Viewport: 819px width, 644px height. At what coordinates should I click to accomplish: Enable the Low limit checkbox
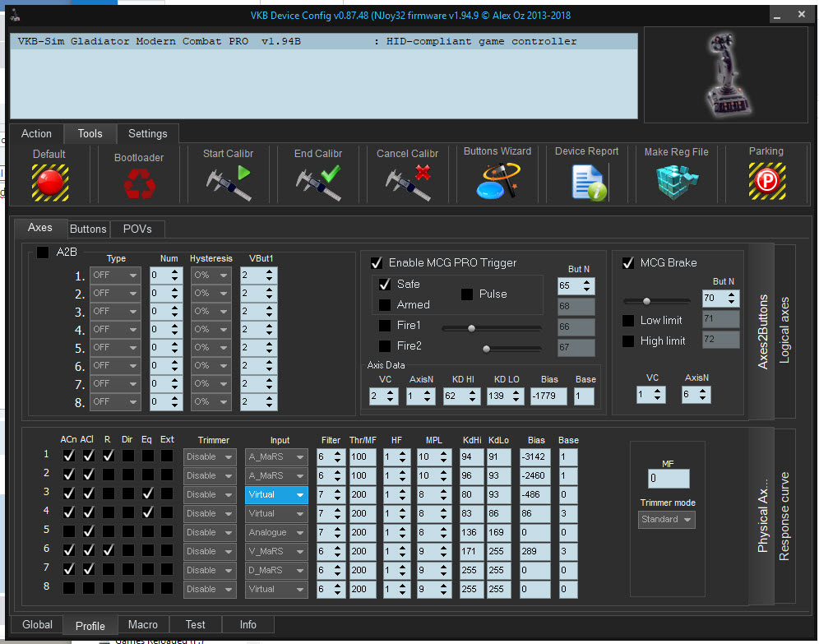click(628, 320)
